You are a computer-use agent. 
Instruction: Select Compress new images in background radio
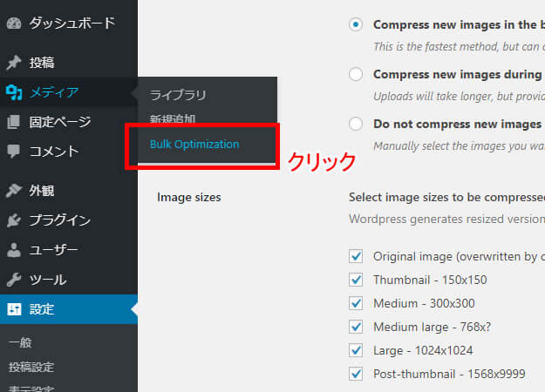pos(356,24)
